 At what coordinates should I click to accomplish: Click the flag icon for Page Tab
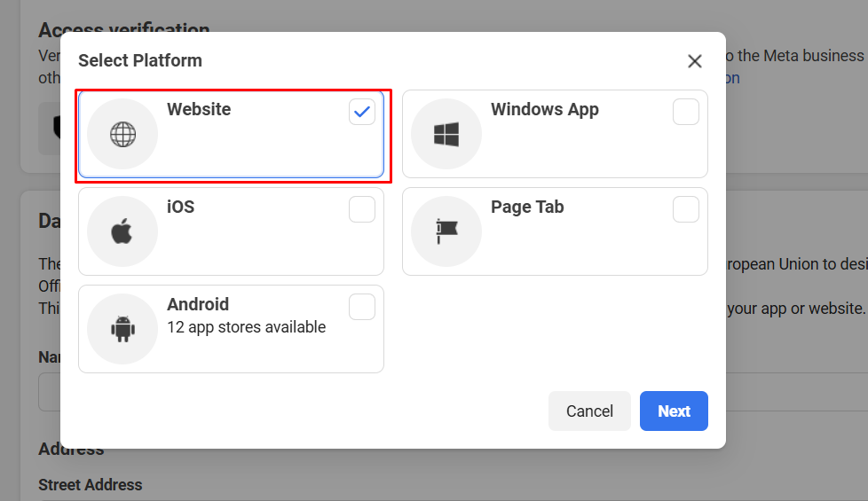click(446, 231)
